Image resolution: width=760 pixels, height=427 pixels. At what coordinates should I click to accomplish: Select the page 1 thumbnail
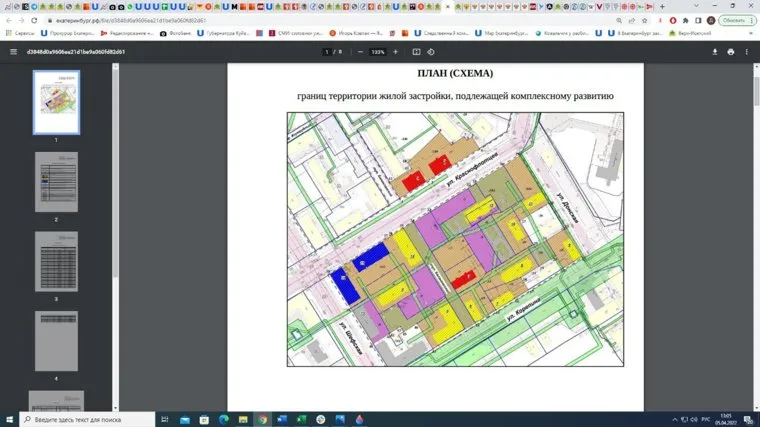tap(56, 103)
